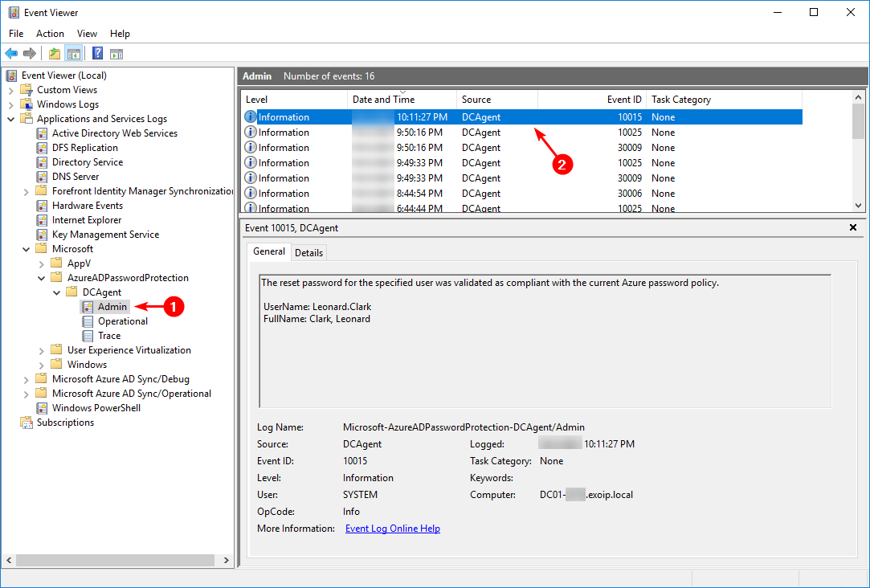The image size is (870, 588).
Task: Click the blue Help toolbar icon
Action: (x=97, y=54)
